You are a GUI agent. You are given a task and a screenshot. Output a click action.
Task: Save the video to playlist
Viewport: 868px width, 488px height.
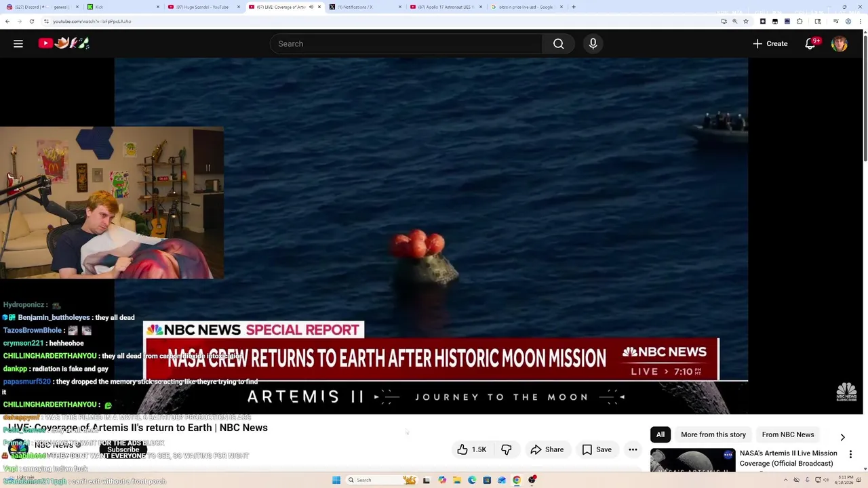click(x=597, y=449)
